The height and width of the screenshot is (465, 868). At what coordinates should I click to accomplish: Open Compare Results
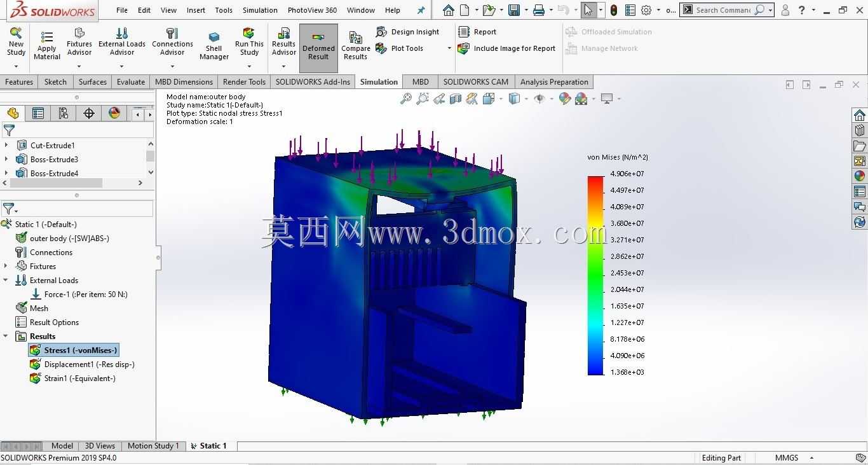tap(356, 45)
